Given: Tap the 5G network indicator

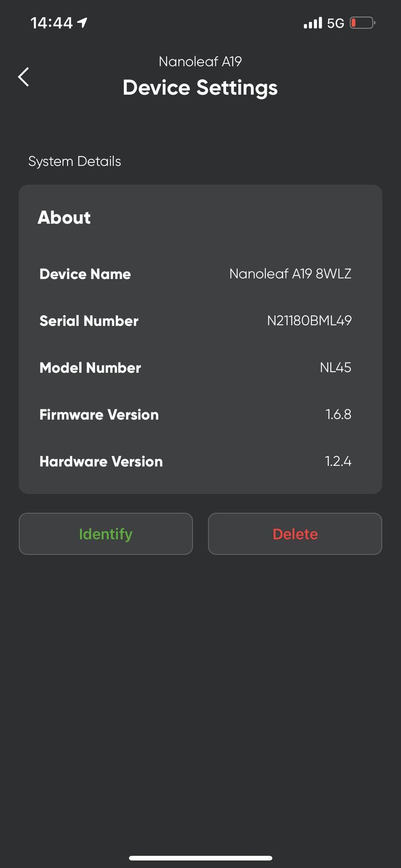Looking at the screenshot, I should [335, 23].
